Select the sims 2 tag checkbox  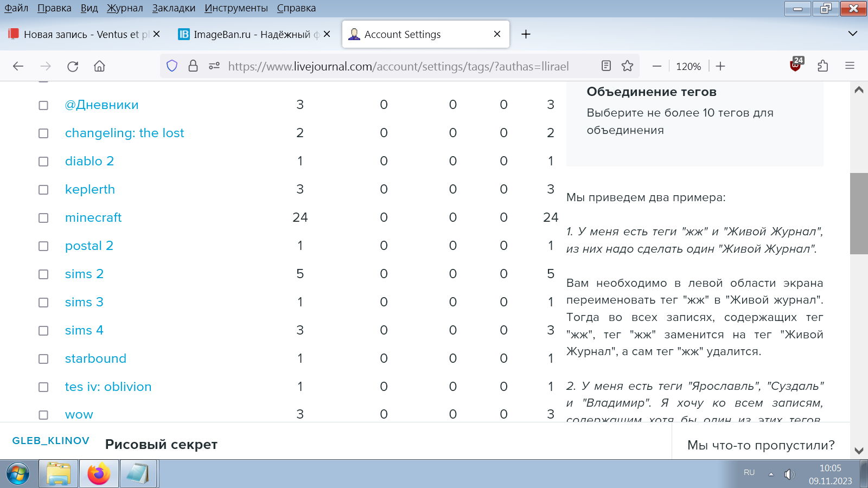[x=43, y=274]
